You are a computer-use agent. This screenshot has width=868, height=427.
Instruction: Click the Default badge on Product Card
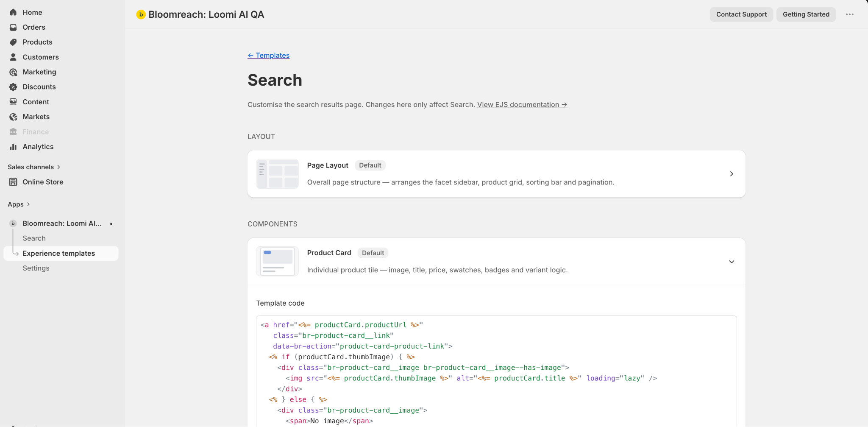[x=373, y=253]
